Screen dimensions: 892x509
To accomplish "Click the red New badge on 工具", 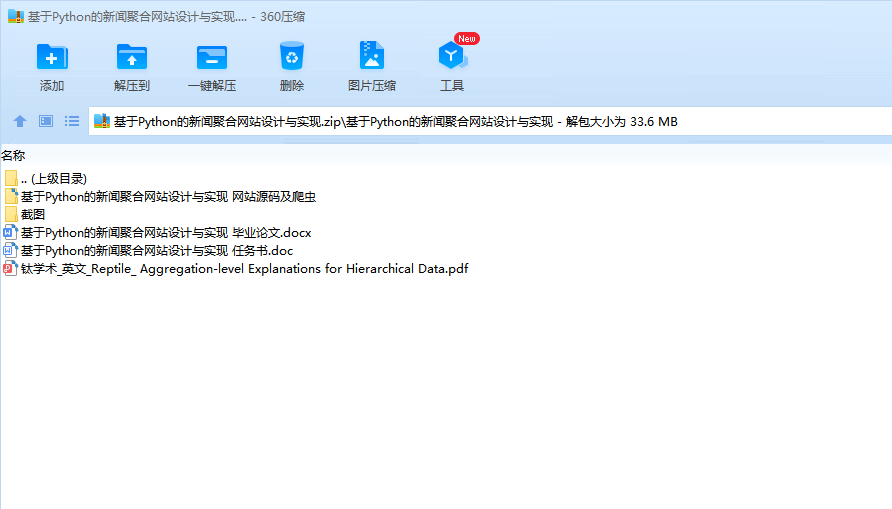I will coord(466,39).
